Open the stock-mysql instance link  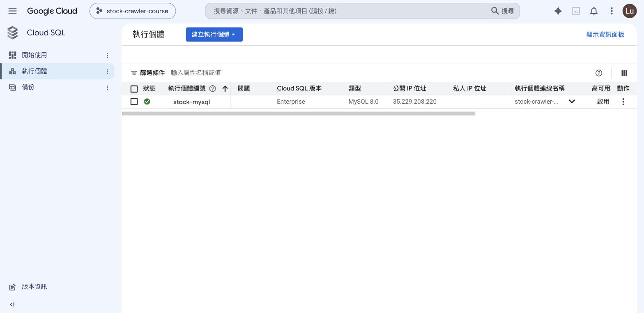[x=192, y=102]
